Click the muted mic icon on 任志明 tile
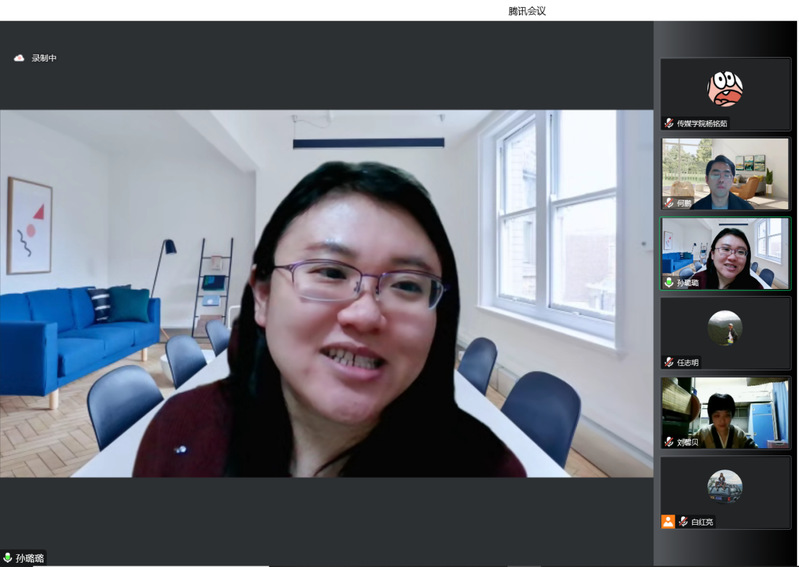The width and height of the screenshot is (799, 567). 669,362
